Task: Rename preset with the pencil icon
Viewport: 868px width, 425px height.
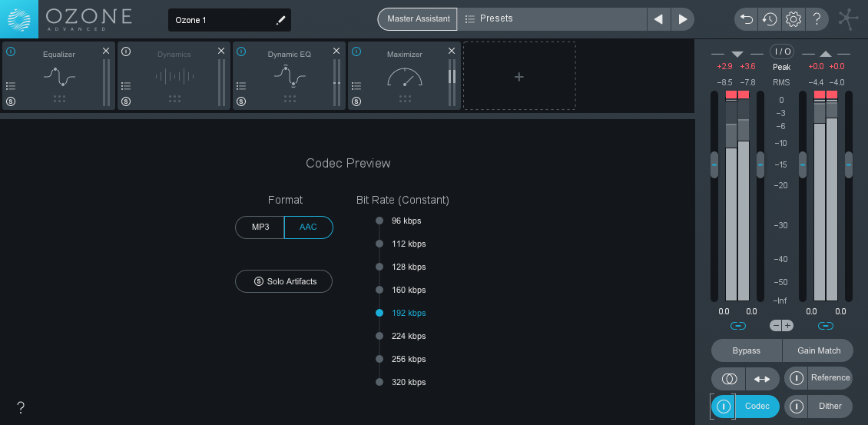Action: tap(280, 21)
